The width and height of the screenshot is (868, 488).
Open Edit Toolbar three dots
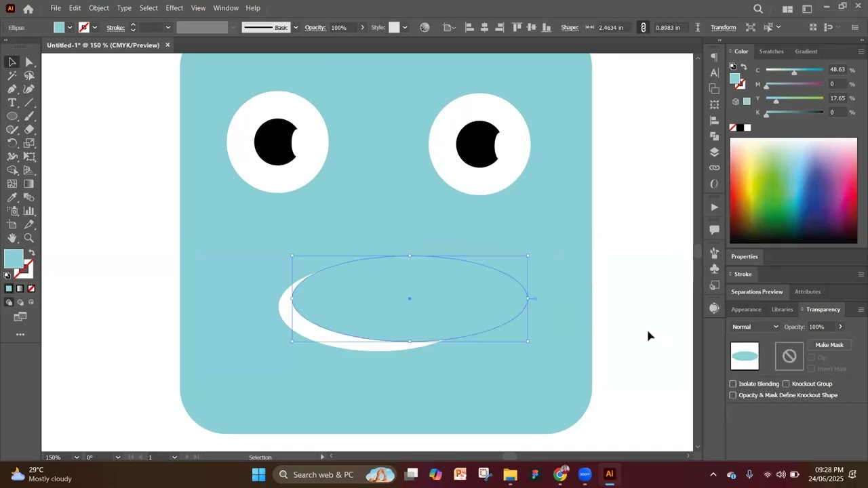click(x=20, y=334)
